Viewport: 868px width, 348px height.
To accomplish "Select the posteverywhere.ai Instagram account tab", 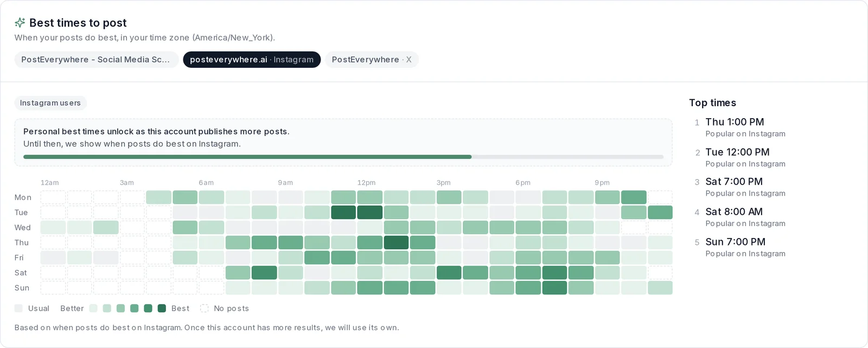I will pos(252,60).
